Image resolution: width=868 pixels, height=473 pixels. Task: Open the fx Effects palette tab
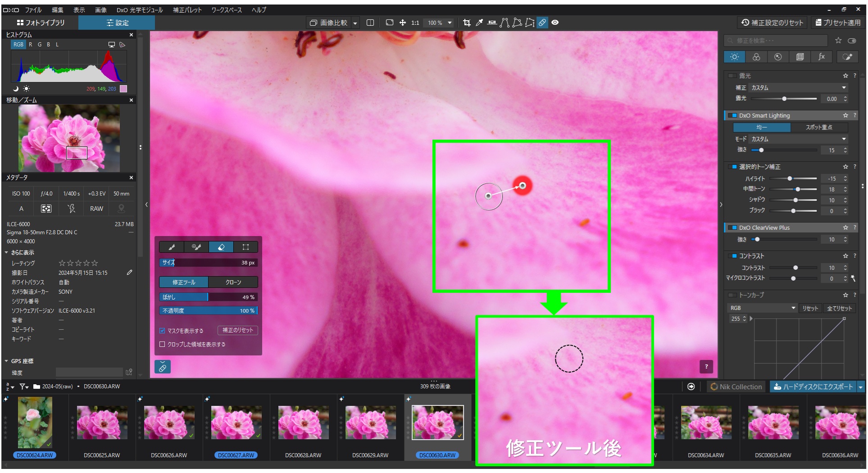tap(822, 57)
